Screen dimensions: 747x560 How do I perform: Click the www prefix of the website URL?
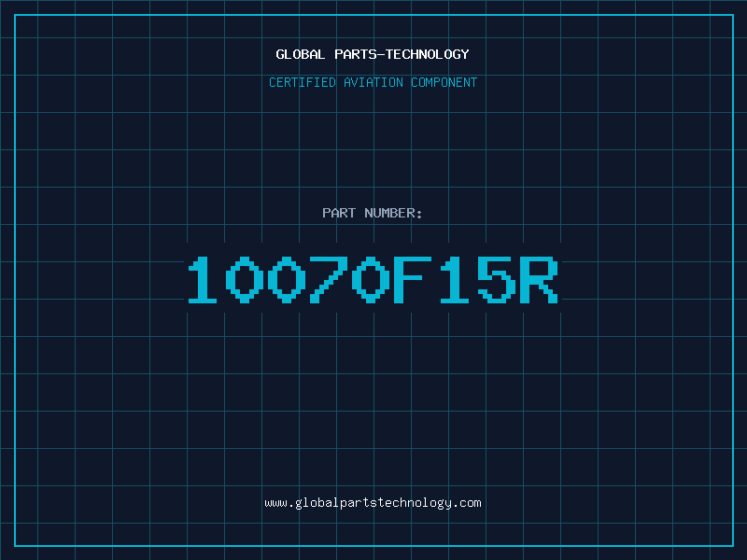(x=275, y=503)
